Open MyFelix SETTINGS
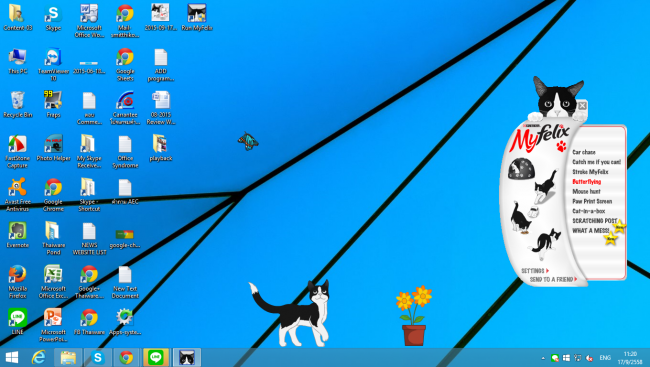 535,270
